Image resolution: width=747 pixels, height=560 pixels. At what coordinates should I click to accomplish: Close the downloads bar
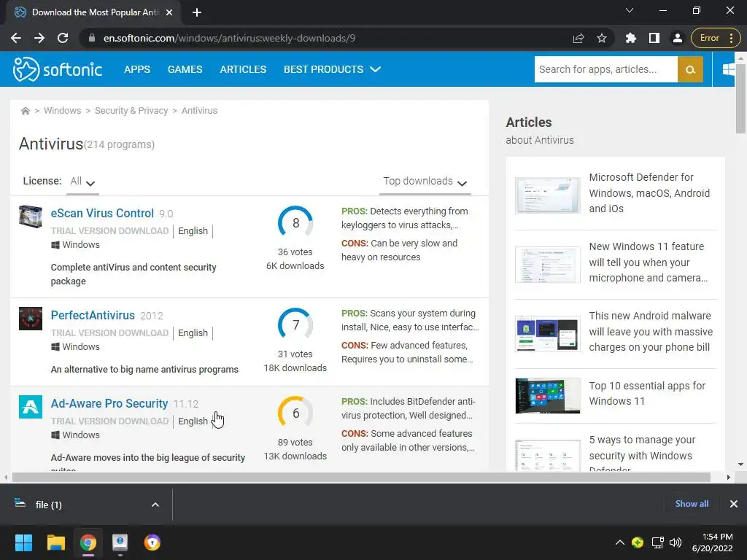tap(734, 504)
